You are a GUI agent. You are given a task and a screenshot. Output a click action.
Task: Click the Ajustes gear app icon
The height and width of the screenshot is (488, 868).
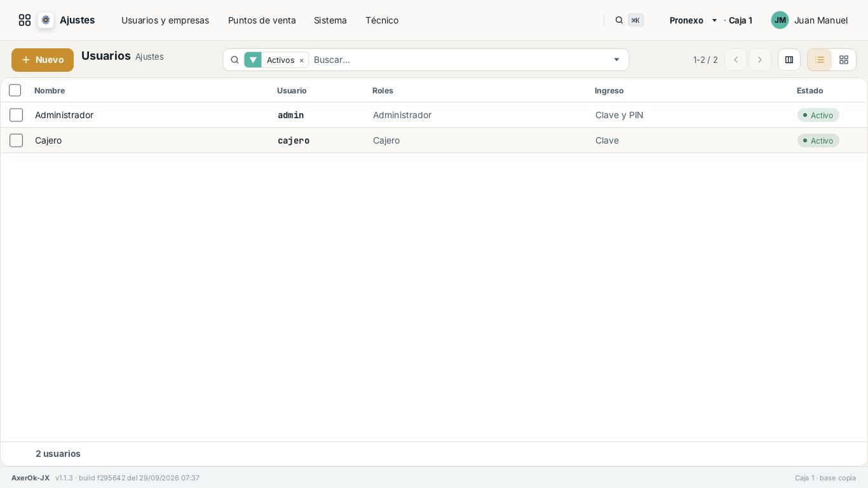[46, 20]
